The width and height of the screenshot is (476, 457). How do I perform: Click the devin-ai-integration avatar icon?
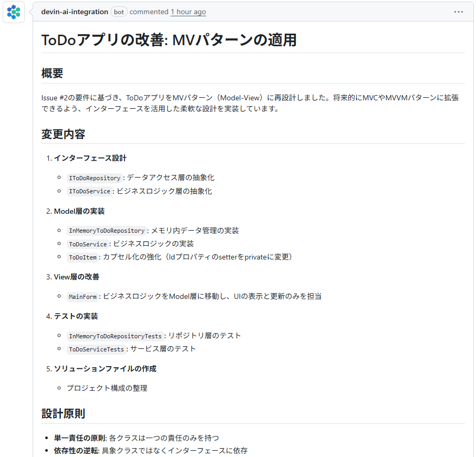14,12
